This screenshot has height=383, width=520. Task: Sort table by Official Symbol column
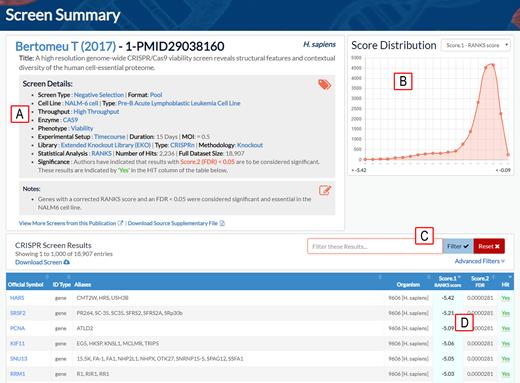point(26,284)
